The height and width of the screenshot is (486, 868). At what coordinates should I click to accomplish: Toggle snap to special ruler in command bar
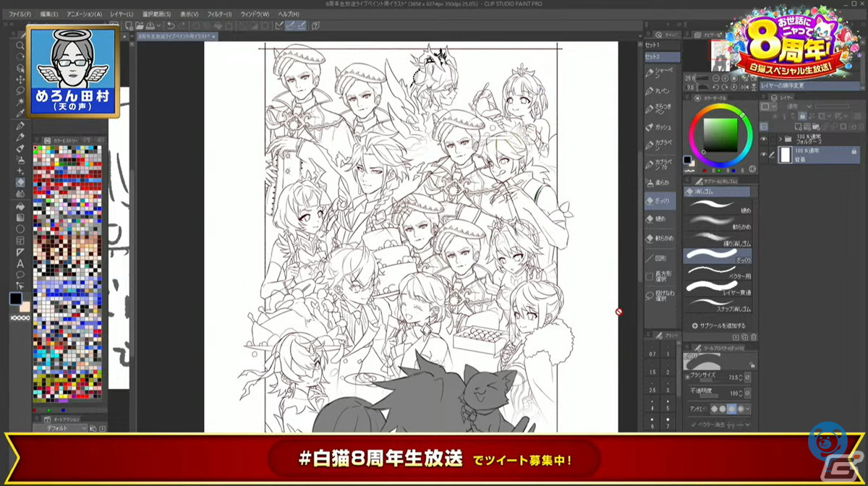pyautogui.click(x=291, y=26)
